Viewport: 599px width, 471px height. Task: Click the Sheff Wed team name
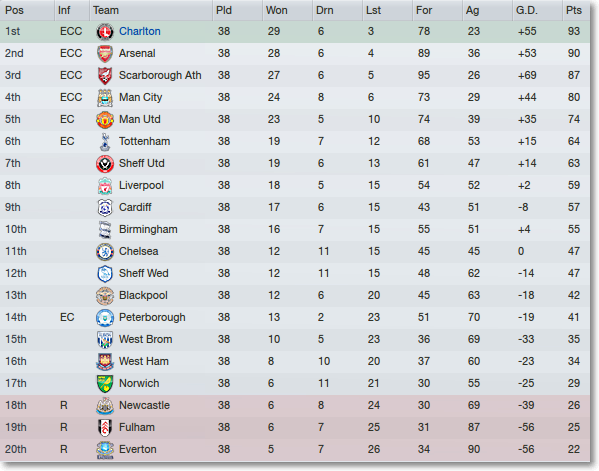pos(143,274)
